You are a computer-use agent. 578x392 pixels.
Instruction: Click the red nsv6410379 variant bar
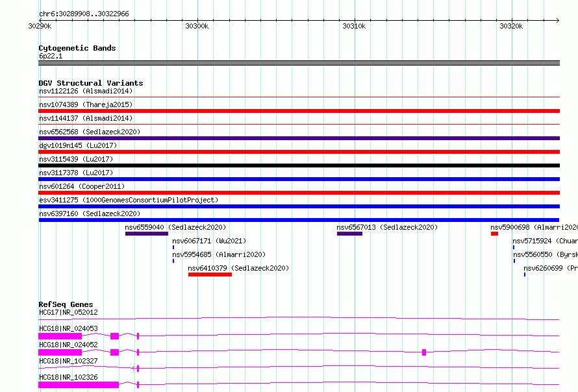point(210,275)
